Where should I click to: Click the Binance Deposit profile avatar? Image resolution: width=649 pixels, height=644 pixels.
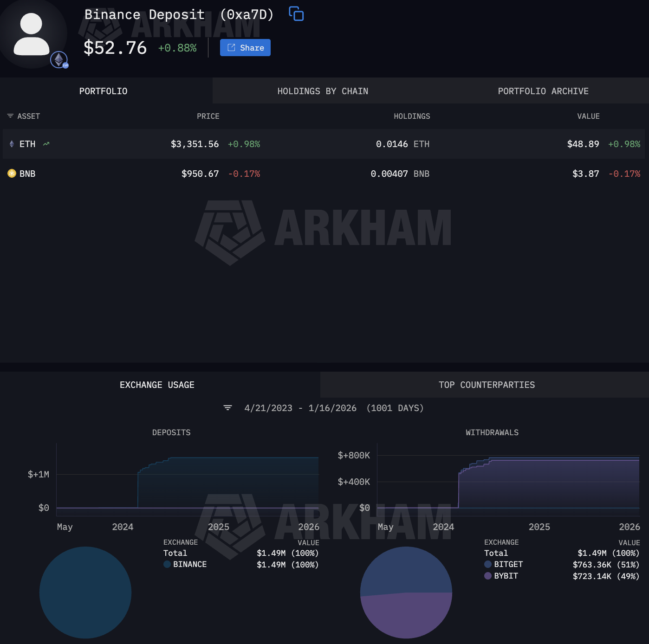click(32, 32)
